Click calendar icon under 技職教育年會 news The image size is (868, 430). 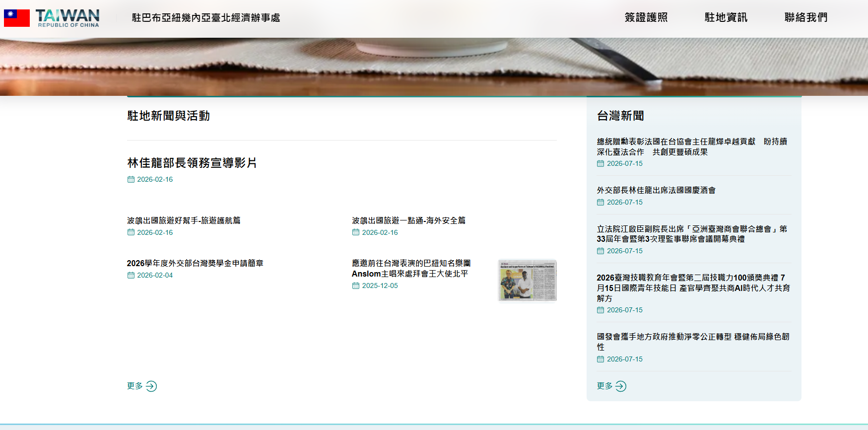point(601,310)
